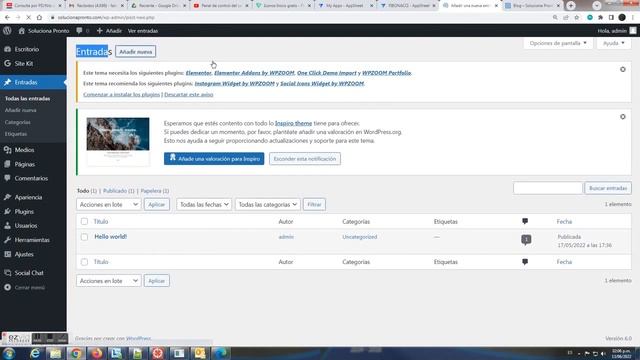Click Comenzar a instalar los plugins

[x=121, y=94]
